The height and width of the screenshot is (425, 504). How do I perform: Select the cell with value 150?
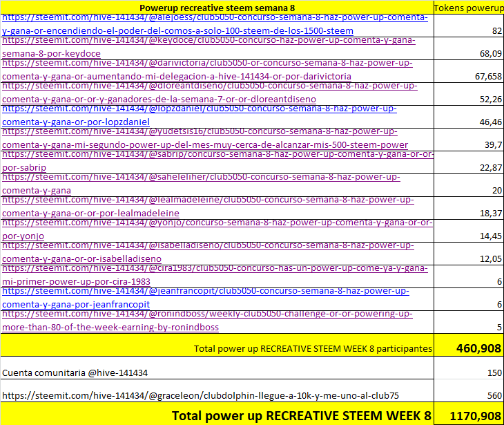click(x=469, y=368)
